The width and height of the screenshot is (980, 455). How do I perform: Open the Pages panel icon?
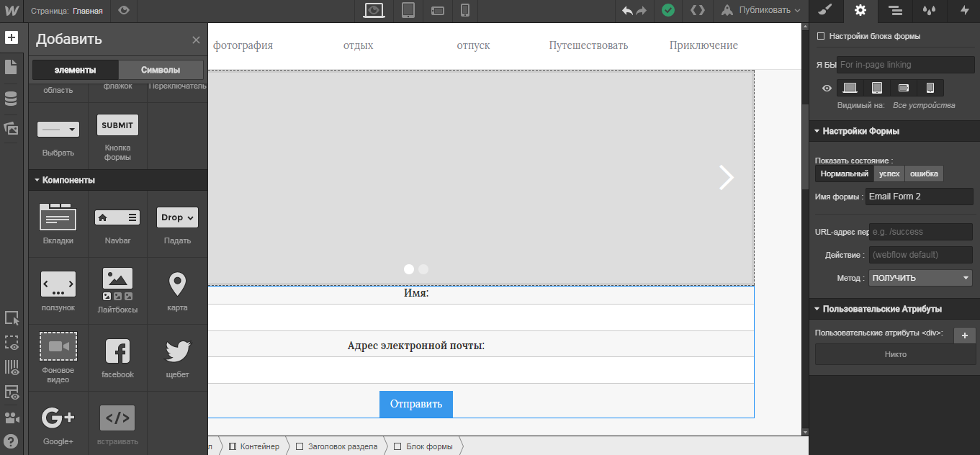pyautogui.click(x=11, y=67)
